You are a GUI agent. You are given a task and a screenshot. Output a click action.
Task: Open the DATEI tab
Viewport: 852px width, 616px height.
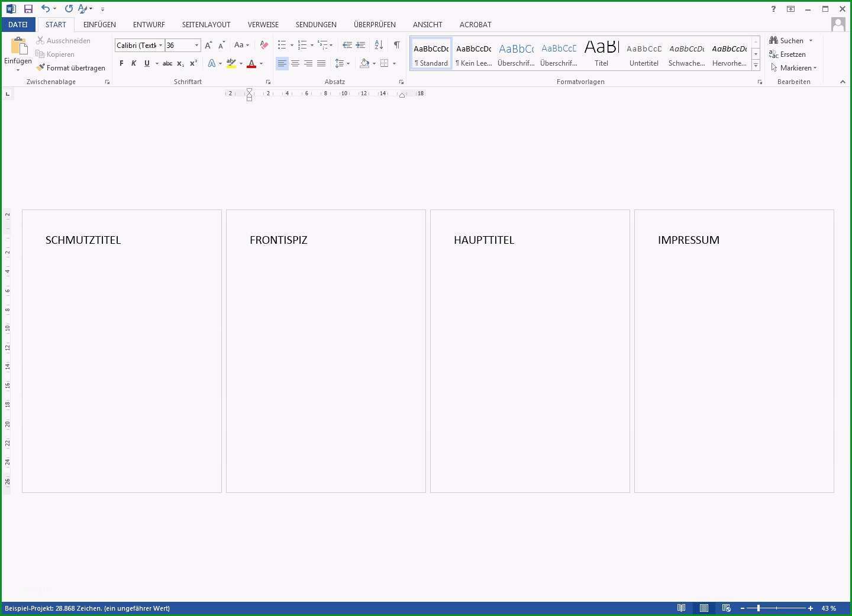coord(18,24)
